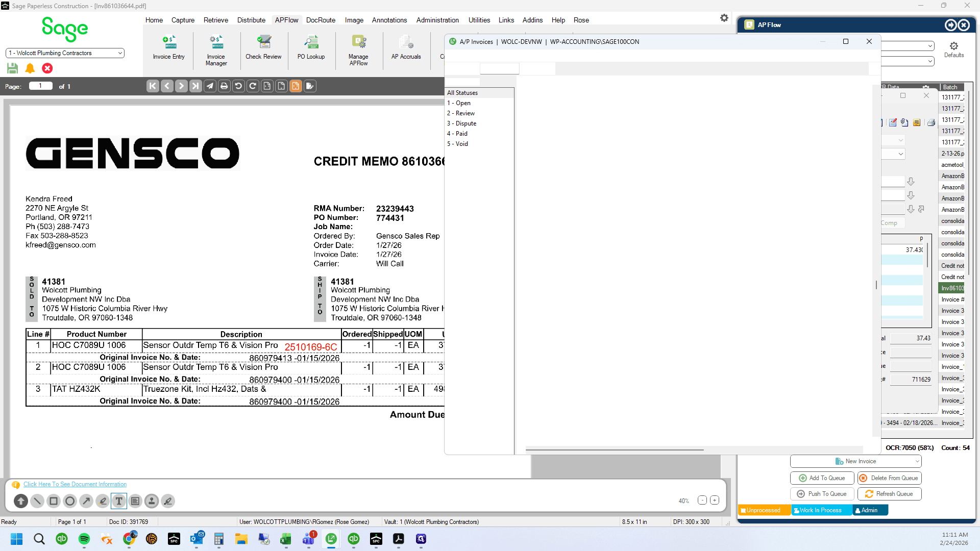
Task: Select status 4 - Paid
Action: [x=479, y=134]
